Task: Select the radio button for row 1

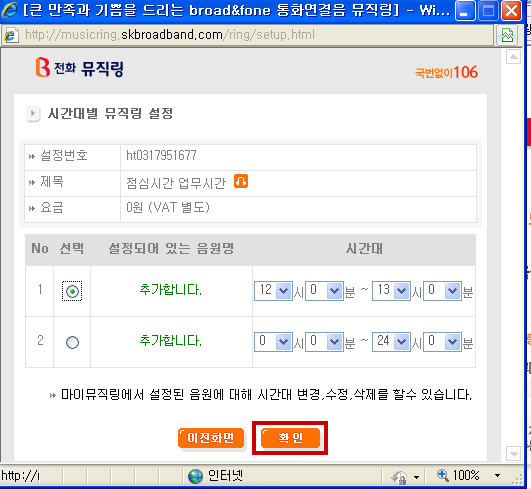Action: click(72, 291)
